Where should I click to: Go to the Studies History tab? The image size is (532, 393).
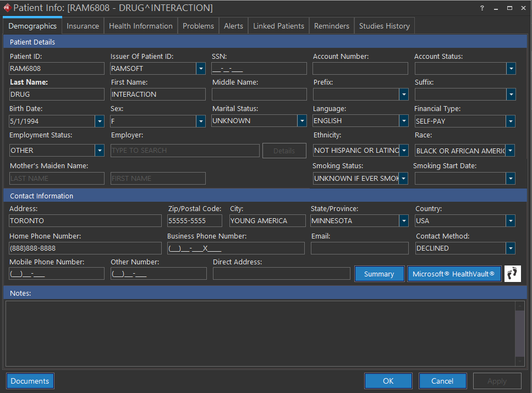tap(384, 26)
